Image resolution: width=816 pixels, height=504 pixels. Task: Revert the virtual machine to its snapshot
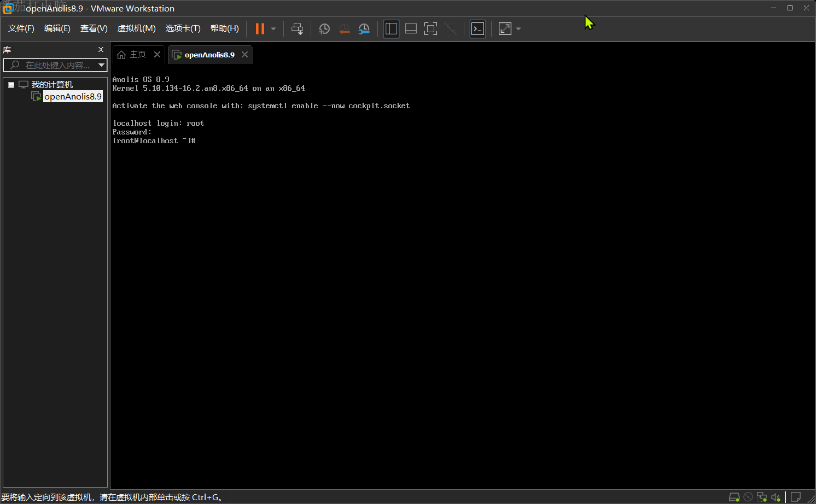[x=344, y=29]
